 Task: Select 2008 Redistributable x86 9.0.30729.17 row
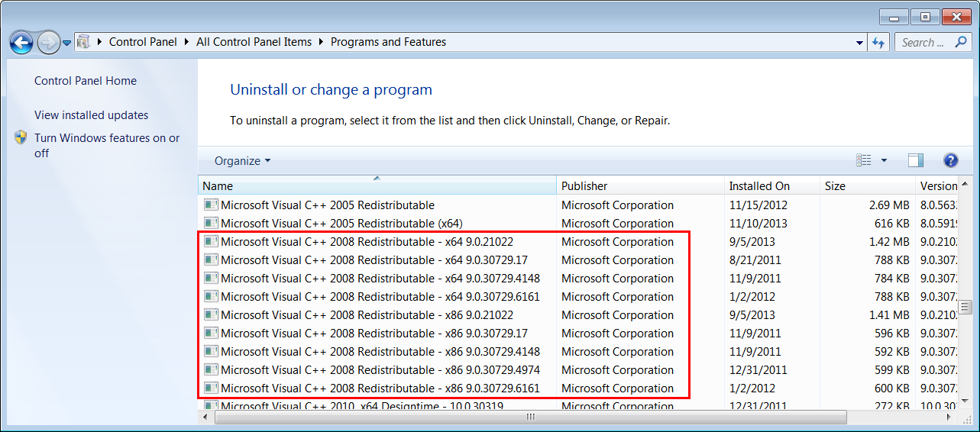point(578,334)
